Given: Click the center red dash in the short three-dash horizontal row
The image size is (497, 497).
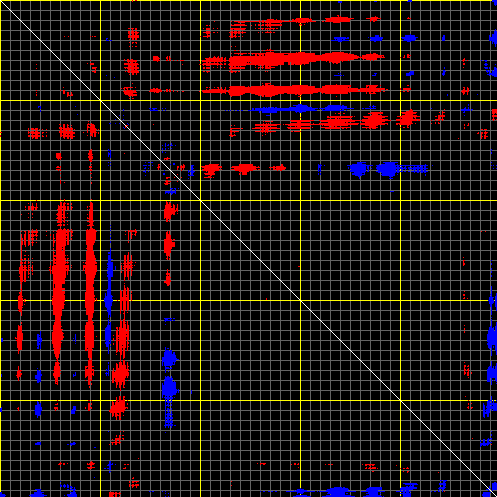Looking at the screenshot, I should (x=245, y=168).
